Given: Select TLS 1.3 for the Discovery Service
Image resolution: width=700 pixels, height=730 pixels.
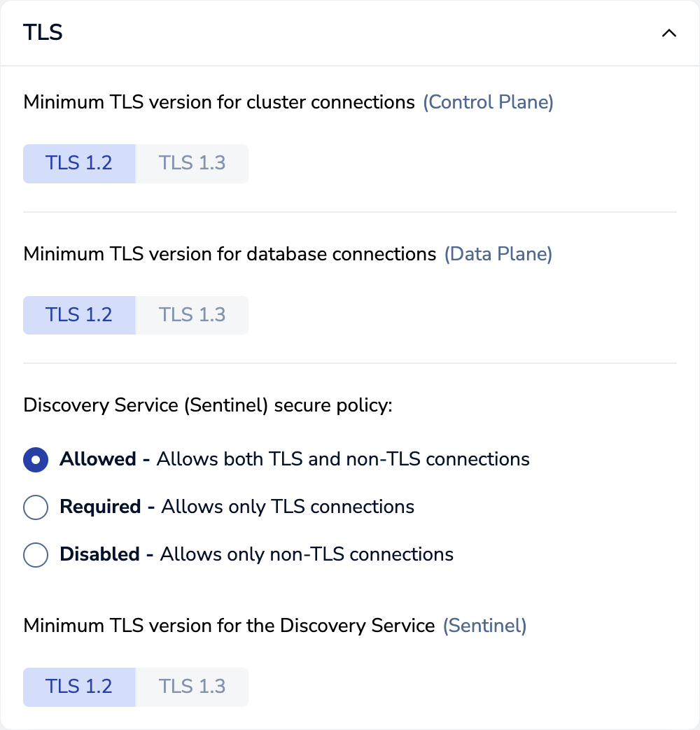Looking at the screenshot, I should 192,686.
